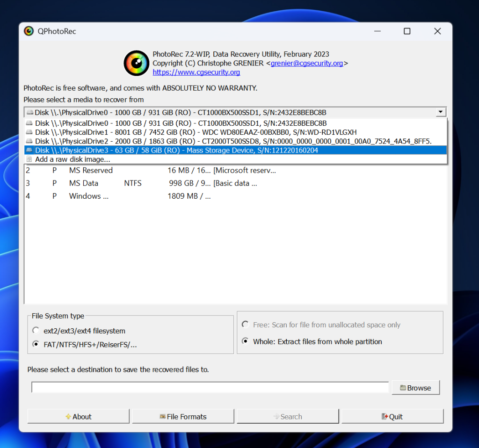Screen dimensions: 479x448
Task: Click the Search button
Action: [x=288, y=417]
